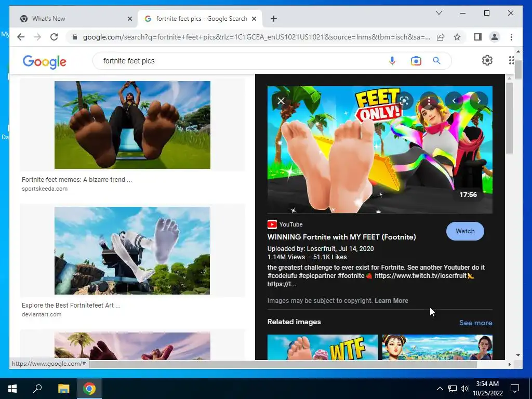
Task: Click the Chrome forward arrow
Action: (37, 37)
